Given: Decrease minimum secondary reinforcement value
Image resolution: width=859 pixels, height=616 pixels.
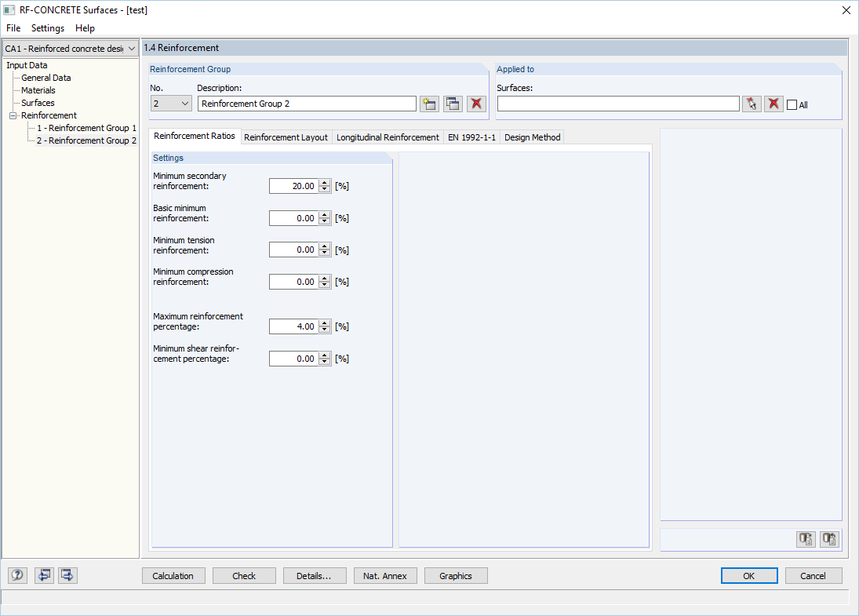Looking at the screenshot, I should point(325,190).
